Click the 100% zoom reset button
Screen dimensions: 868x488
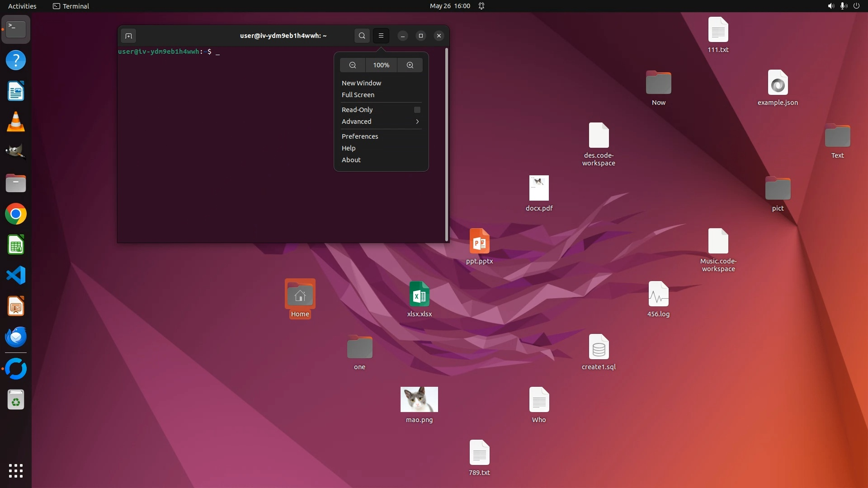coord(381,65)
